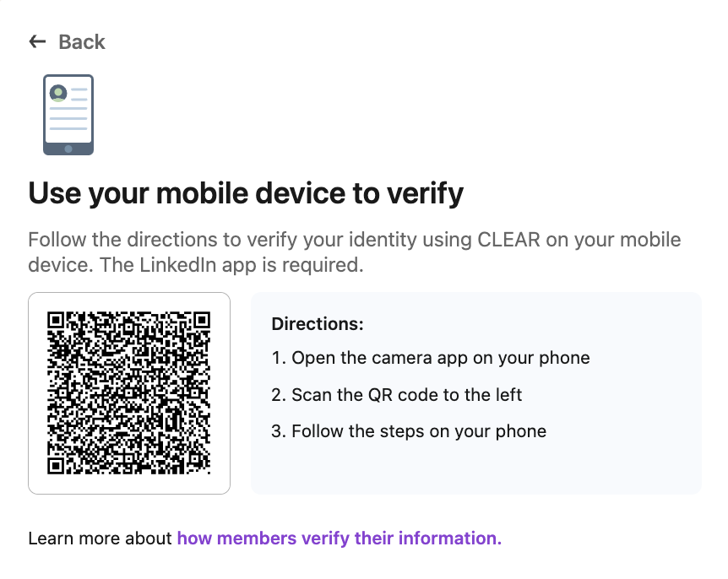The height and width of the screenshot is (579, 728).
Task: Click the home button on phone illustration
Action: pyautogui.click(x=68, y=149)
